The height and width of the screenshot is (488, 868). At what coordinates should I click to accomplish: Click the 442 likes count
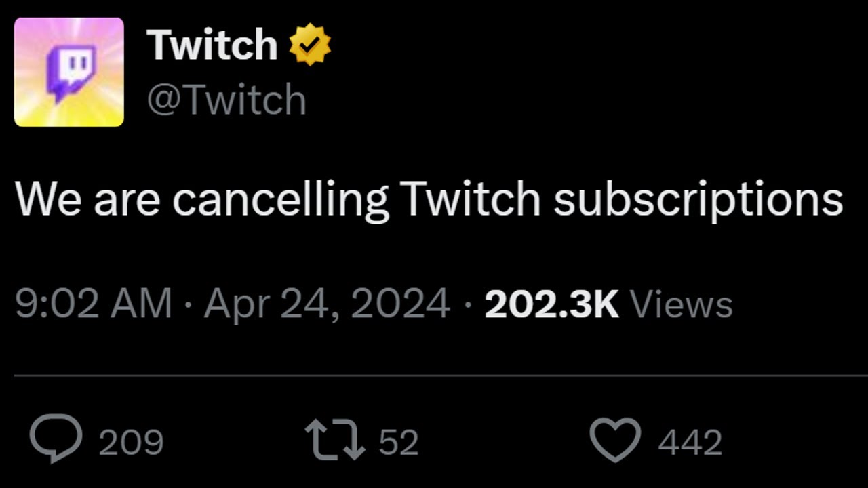[x=690, y=443]
